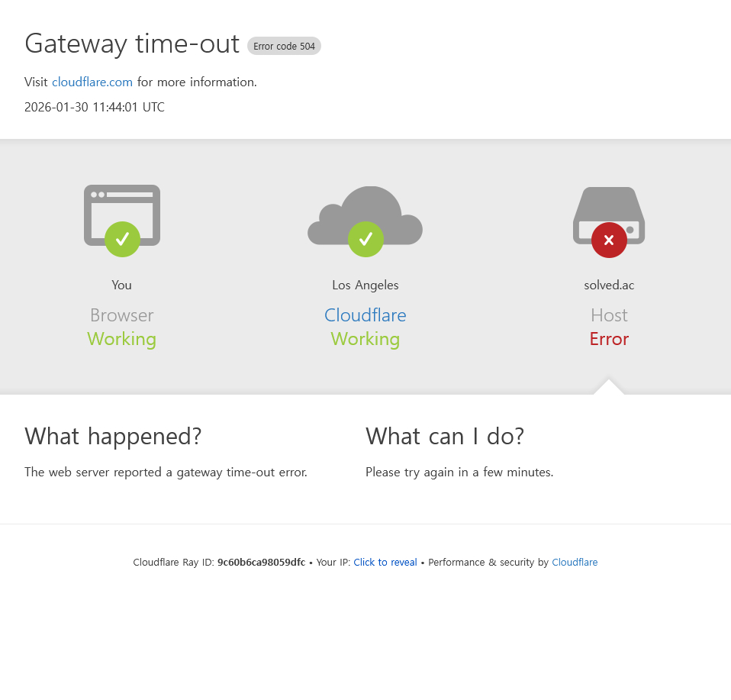The width and height of the screenshot is (731, 700).
Task: Click the 2026-01-30 UTC timestamp
Action: [x=95, y=108]
